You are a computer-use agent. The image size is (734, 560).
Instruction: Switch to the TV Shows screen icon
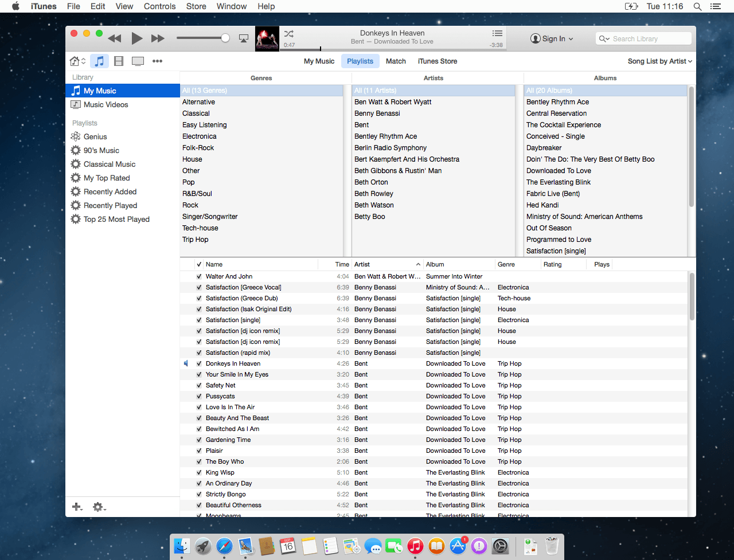click(x=138, y=61)
